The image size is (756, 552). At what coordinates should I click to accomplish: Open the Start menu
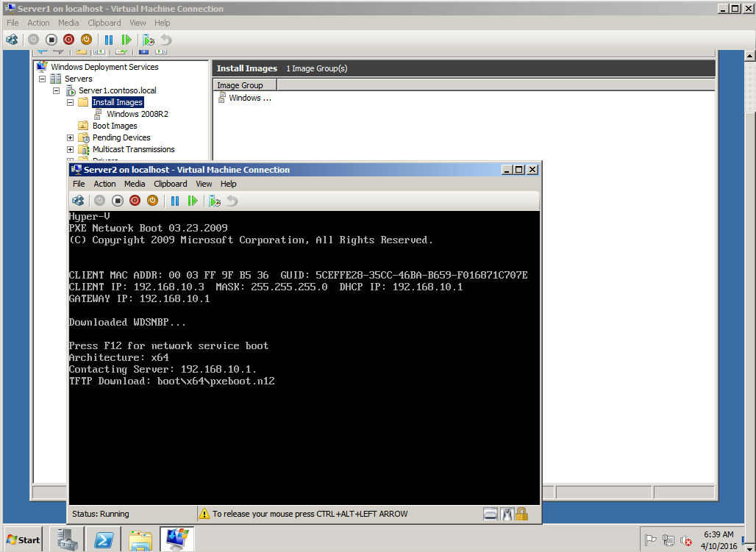(23, 540)
